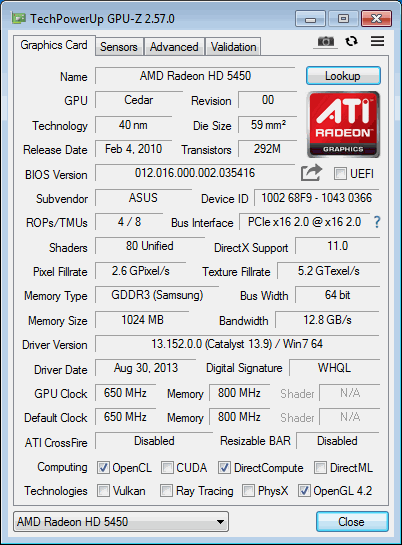
Task: Click the Lookup button
Action: (343, 75)
